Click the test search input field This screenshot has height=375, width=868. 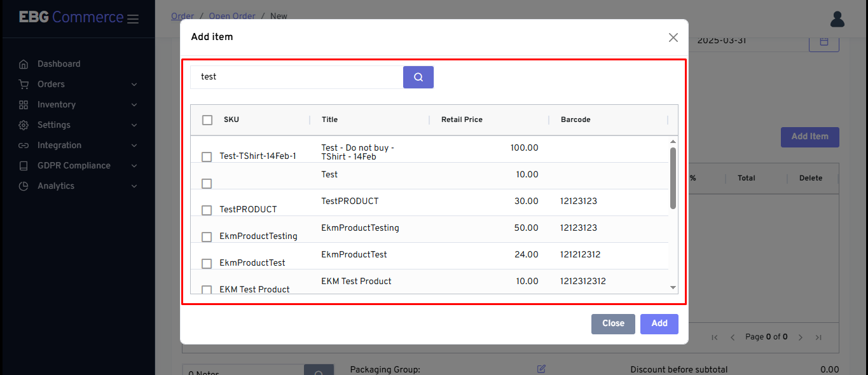click(x=296, y=77)
